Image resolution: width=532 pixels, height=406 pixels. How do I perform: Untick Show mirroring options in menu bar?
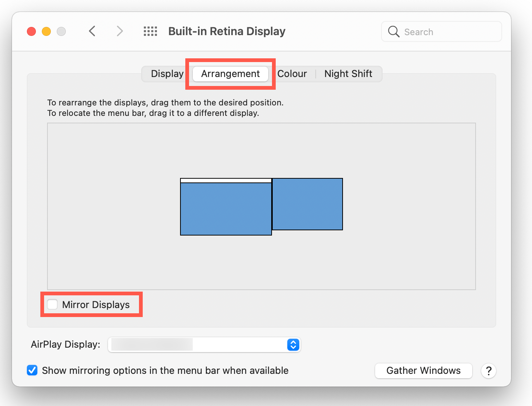32,370
